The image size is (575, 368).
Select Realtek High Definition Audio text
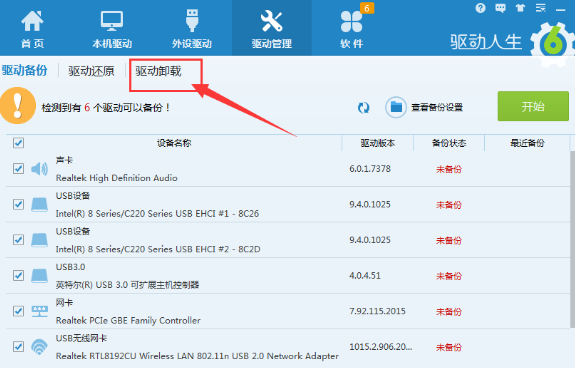click(x=117, y=178)
